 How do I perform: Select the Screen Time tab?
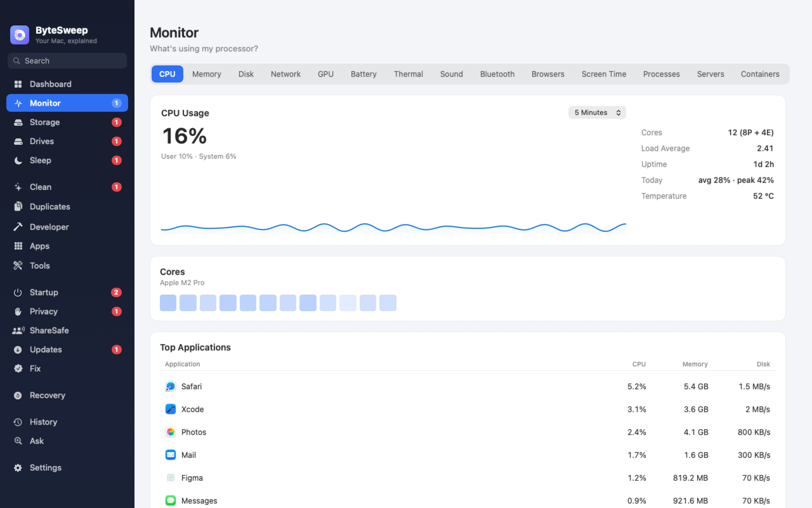tap(604, 74)
